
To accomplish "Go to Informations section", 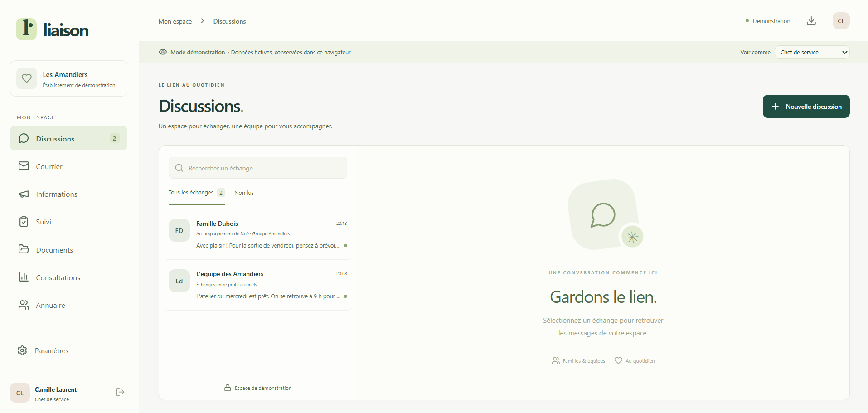I will click(x=68, y=194).
